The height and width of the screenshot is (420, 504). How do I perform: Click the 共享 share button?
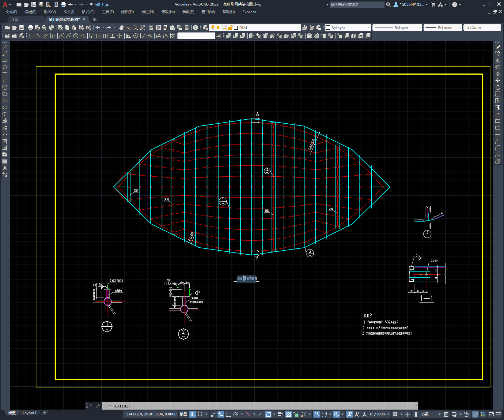tap(102, 5)
